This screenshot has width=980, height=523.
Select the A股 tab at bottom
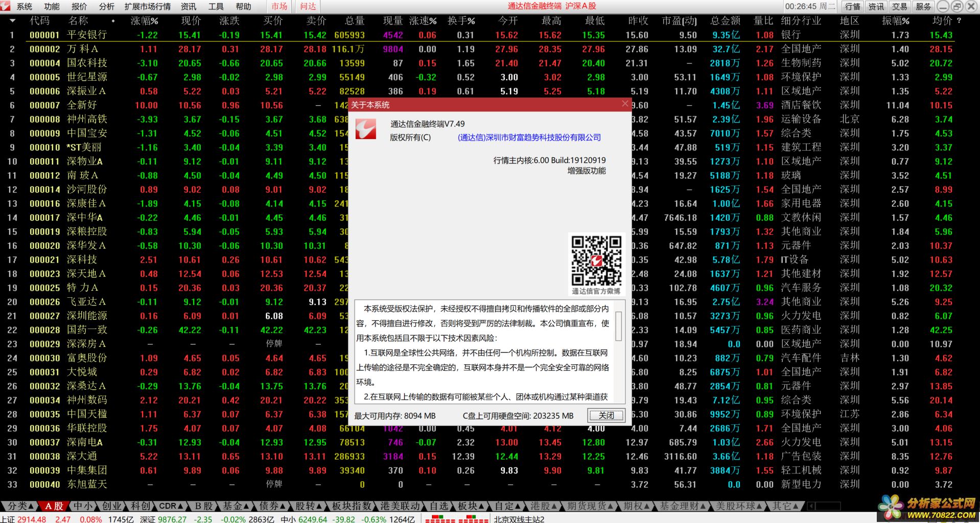54,506
